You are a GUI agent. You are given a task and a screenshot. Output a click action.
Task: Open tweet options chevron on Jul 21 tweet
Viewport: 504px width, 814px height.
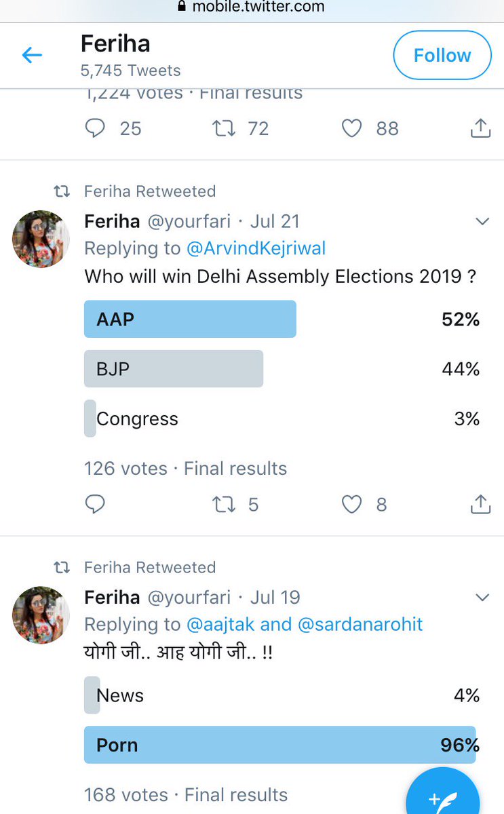coord(482,222)
